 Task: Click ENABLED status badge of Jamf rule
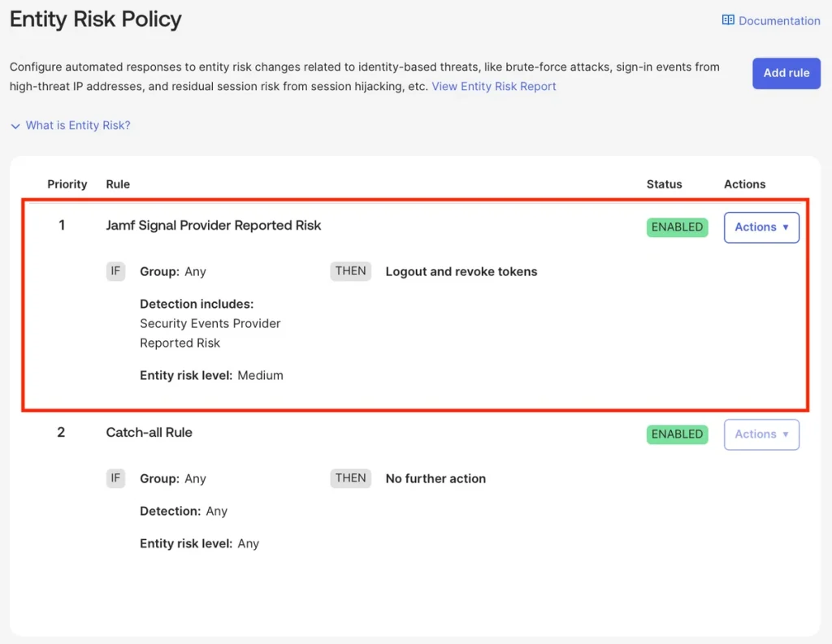[677, 227]
